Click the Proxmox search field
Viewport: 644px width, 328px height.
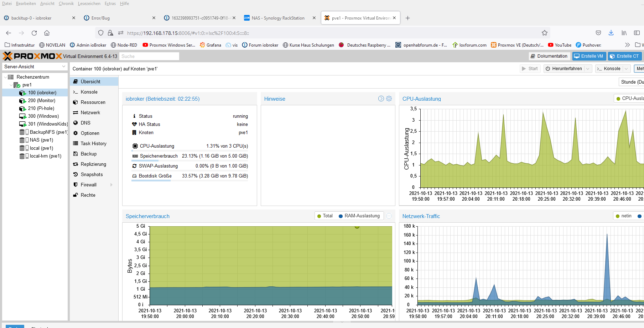click(x=149, y=56)
